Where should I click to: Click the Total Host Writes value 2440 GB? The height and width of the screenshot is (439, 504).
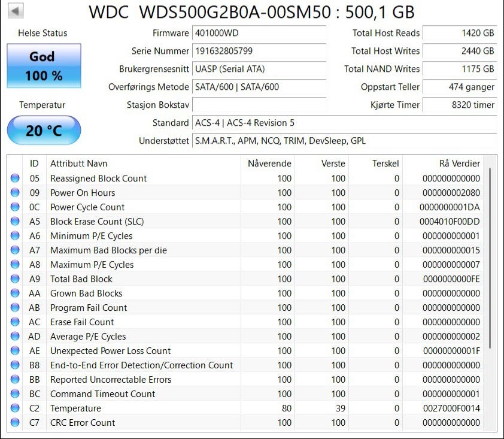(460, 51)
